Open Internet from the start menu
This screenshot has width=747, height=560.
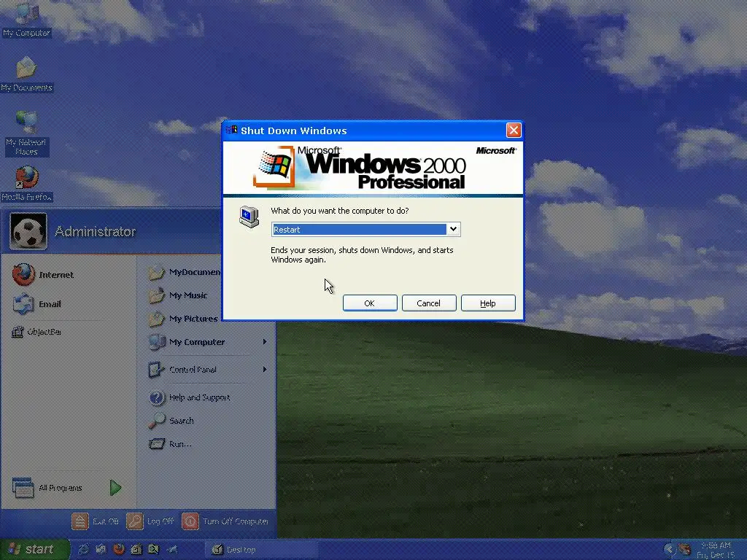point(43,274)
